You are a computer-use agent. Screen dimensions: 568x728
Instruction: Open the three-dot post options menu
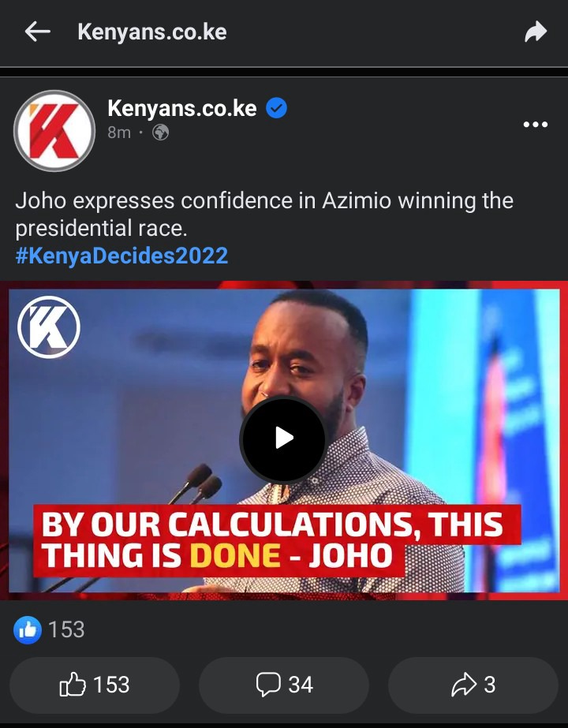pos(536,125)
